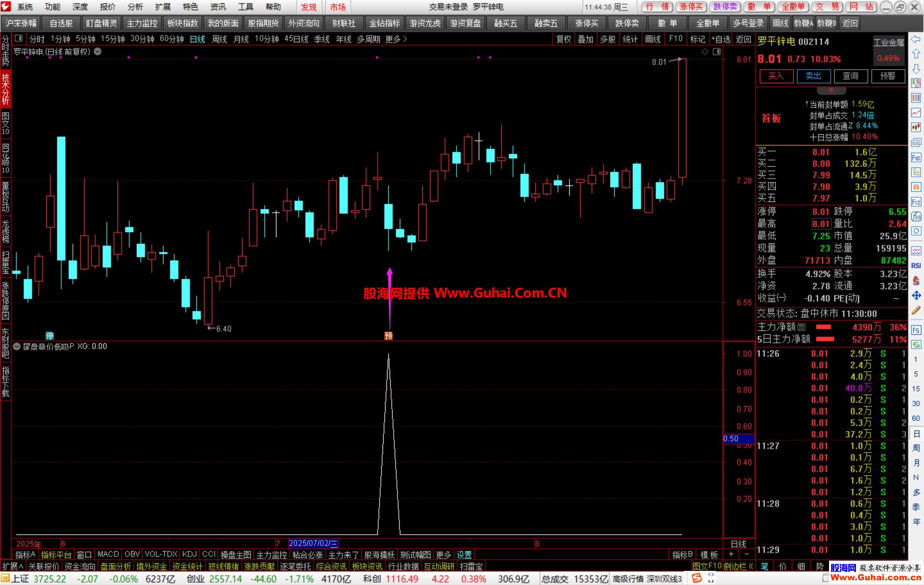
Task: Click the RSI indicator icon
Action: pos(916,266)
